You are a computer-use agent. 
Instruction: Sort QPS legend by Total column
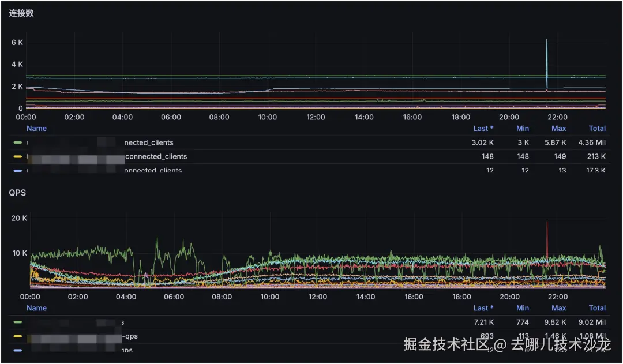(597, 308)
